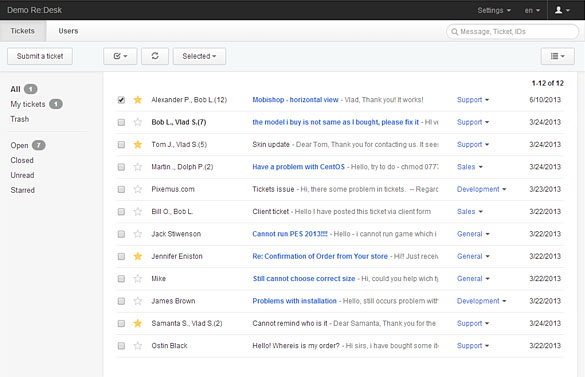Open the Trash folder
The width and height of the screenshot is (585, 377).
click(x=19, y=119)
